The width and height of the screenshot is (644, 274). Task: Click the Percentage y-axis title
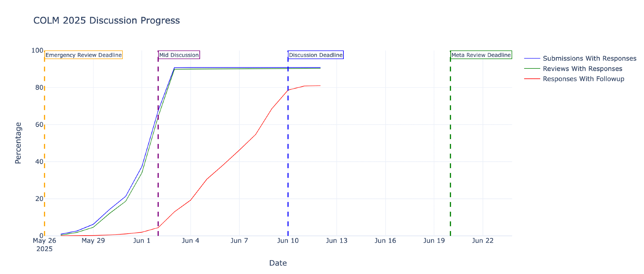pos(18,143)
